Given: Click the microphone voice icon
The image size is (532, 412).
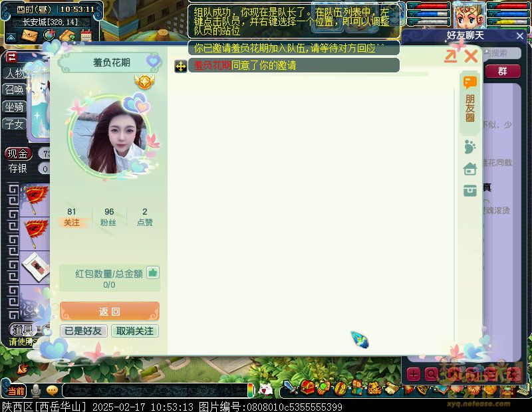Looking at the screenshot, I should click(35, 391).
